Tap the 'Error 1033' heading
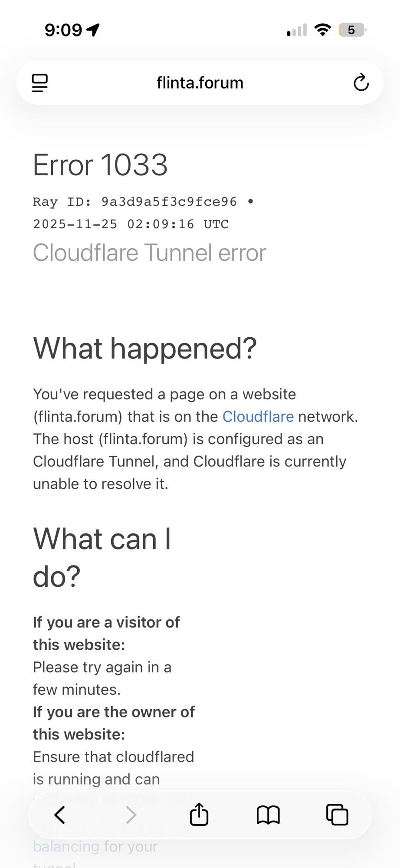Viewport: 400px width, 868px height. 100,165
